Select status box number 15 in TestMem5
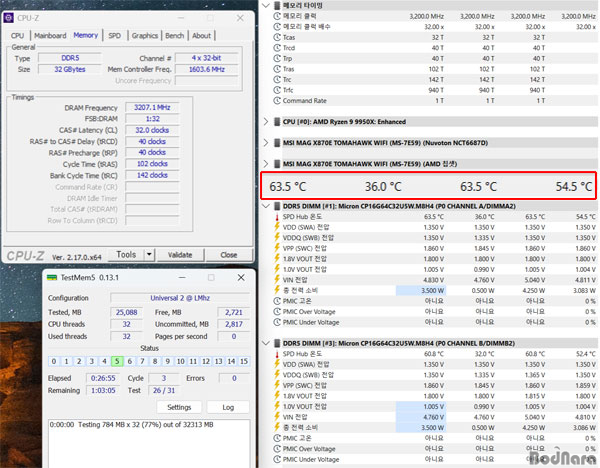 click(x=242, y=361)
